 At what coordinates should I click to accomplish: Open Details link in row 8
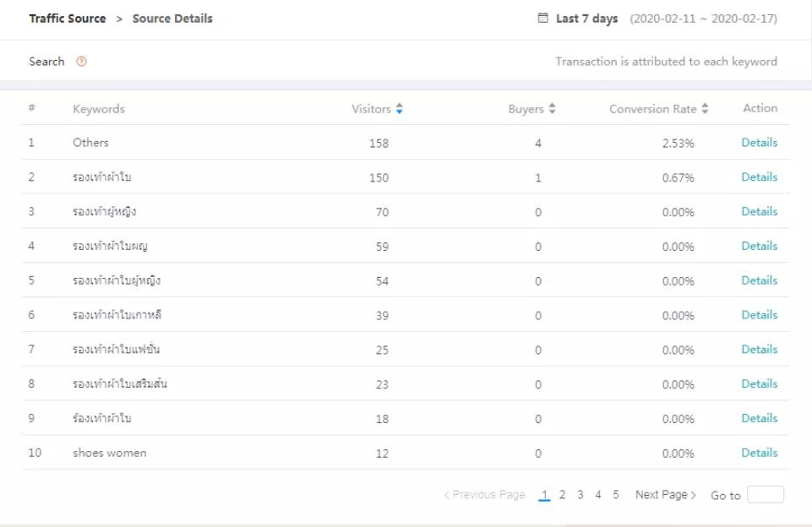click(x=759, y=384)
